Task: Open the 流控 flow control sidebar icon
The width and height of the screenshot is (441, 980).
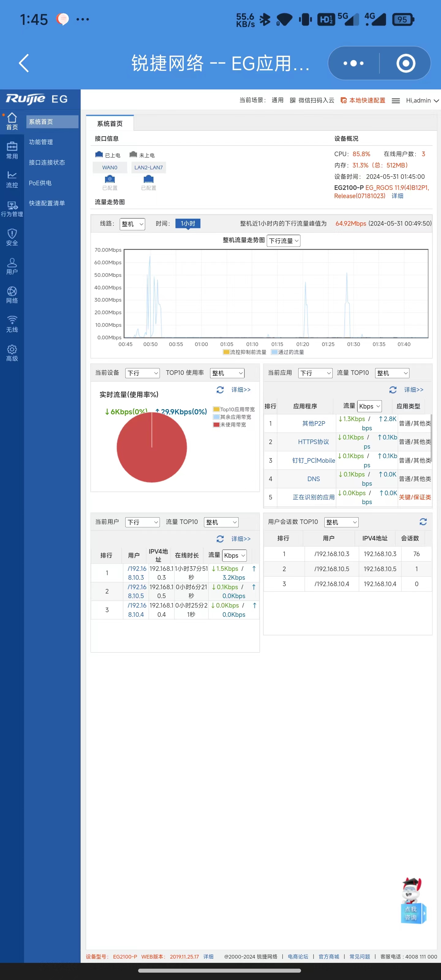Action: pos(12,179)
